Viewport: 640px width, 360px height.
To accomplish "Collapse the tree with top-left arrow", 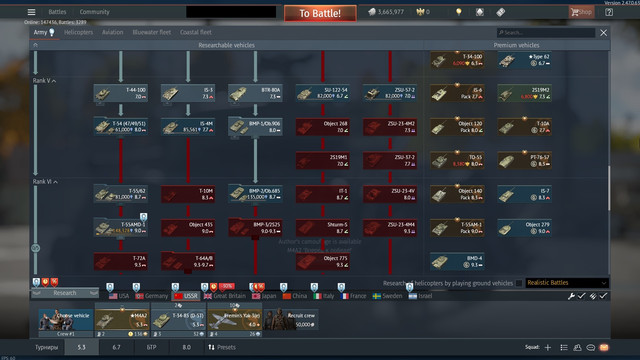I will (36, 45).
